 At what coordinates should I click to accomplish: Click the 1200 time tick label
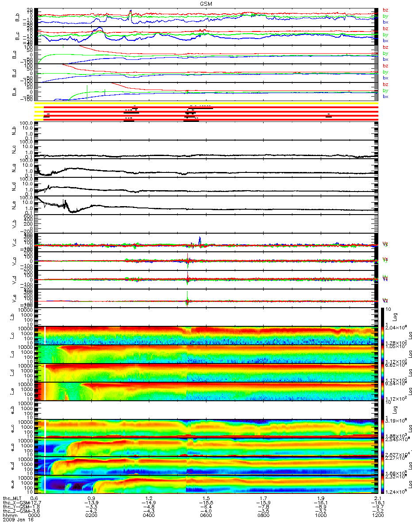pyautogui.click(x=377, y=516)
